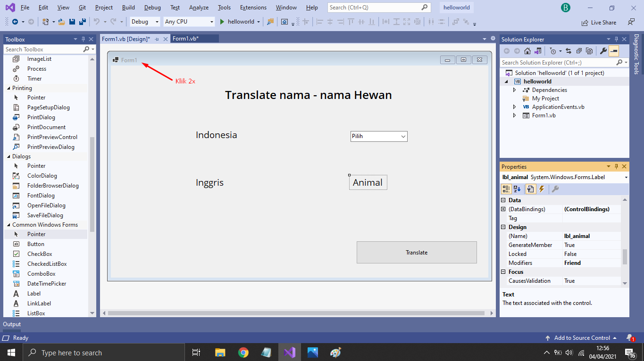Open the Any CPU platform dropdown
The image size is (644, 361).
(x=212, y=21)
